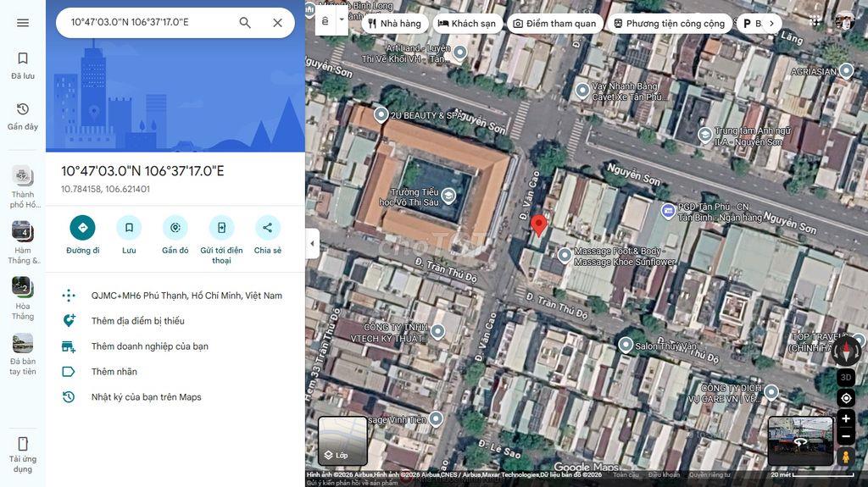Viewport: 868px width, 487px height.
Task: Click Gửi ý kiến phản hồi link
Action: coord(352,483)
